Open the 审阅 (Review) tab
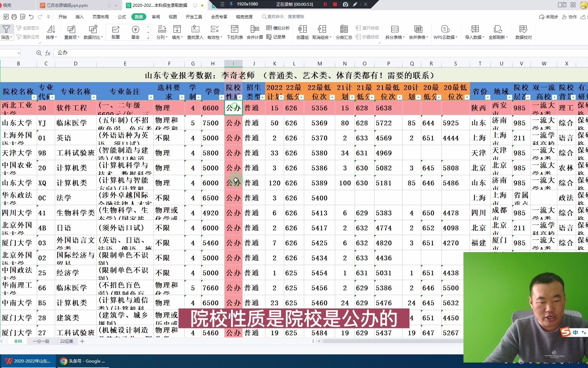Image resolution: width=588 pixels, height=368 pixels. click(156, 17)
